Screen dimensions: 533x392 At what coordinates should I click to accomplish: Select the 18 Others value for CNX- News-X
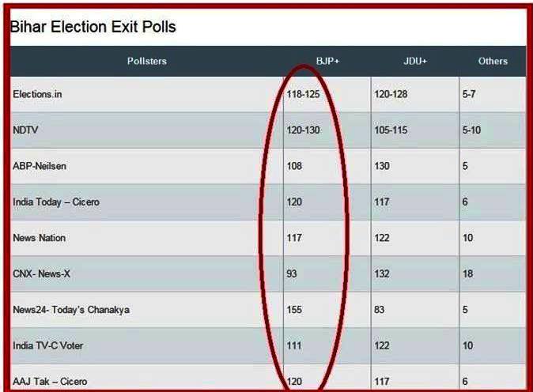pyautogui.click(x=468, y=274)
